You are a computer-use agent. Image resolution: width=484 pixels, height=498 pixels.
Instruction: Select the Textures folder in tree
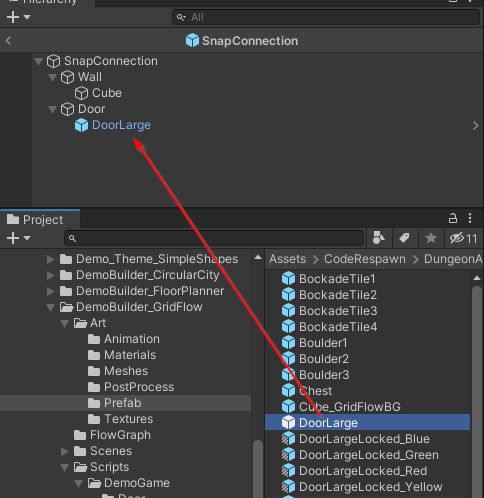point(128,419)
